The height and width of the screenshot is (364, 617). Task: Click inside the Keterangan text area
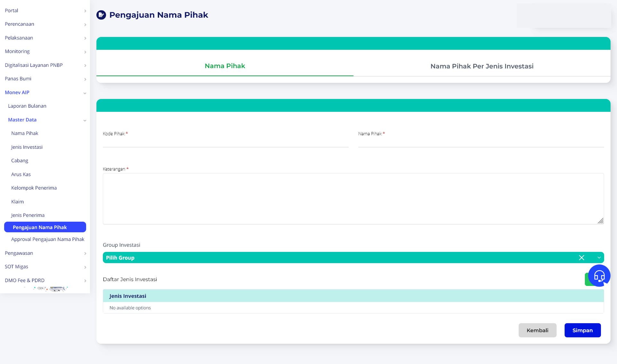[353, 199]
